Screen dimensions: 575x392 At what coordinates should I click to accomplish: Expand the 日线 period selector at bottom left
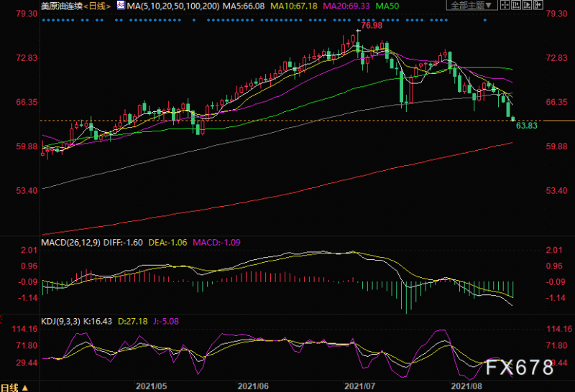click(14, 386)
